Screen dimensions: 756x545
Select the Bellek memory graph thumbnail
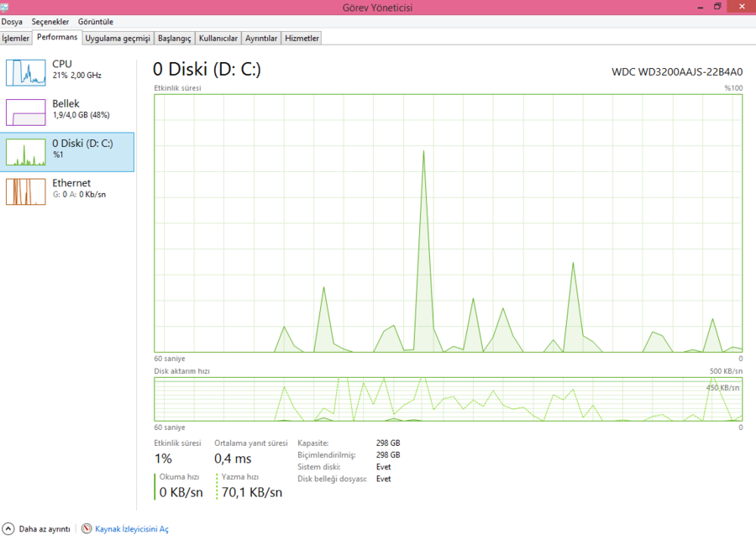pos(25,113)
